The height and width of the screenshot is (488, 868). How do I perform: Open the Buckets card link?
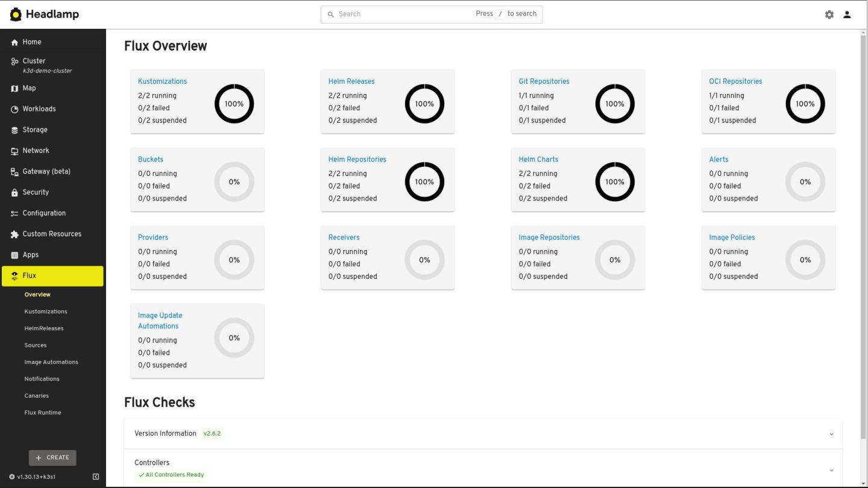coord(151,160)
